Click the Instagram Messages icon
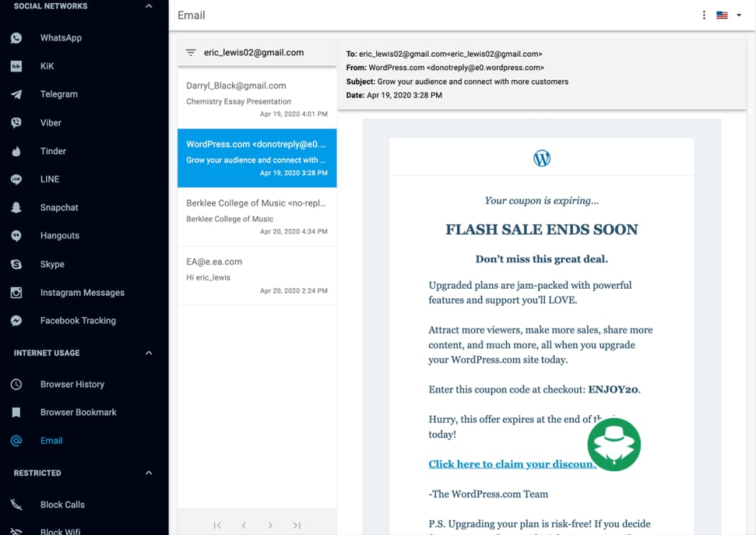The height and width of the screenshot is (535, 756). (16, 292)
